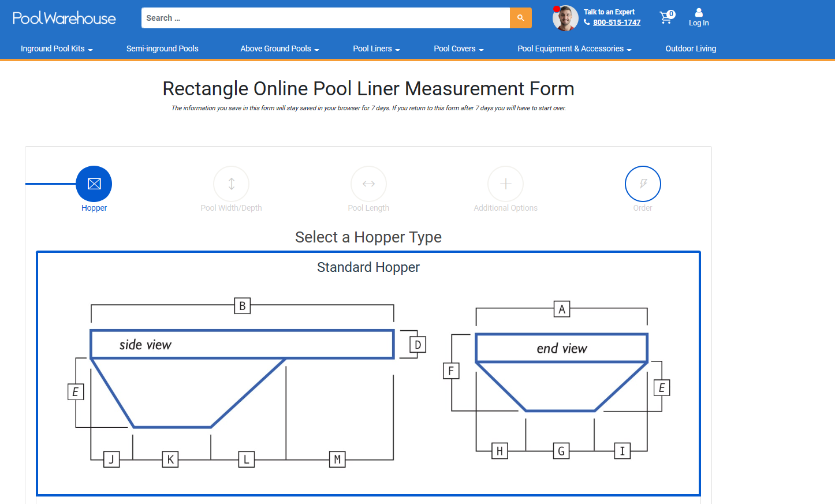Open Additional Options plus icon
835x504 pixels.
(505, 184)
